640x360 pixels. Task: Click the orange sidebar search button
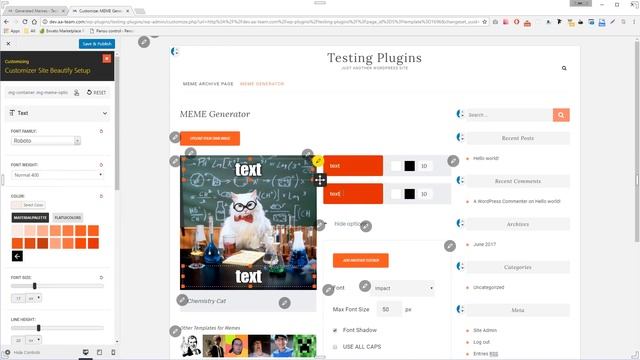[x=561, y=115]
